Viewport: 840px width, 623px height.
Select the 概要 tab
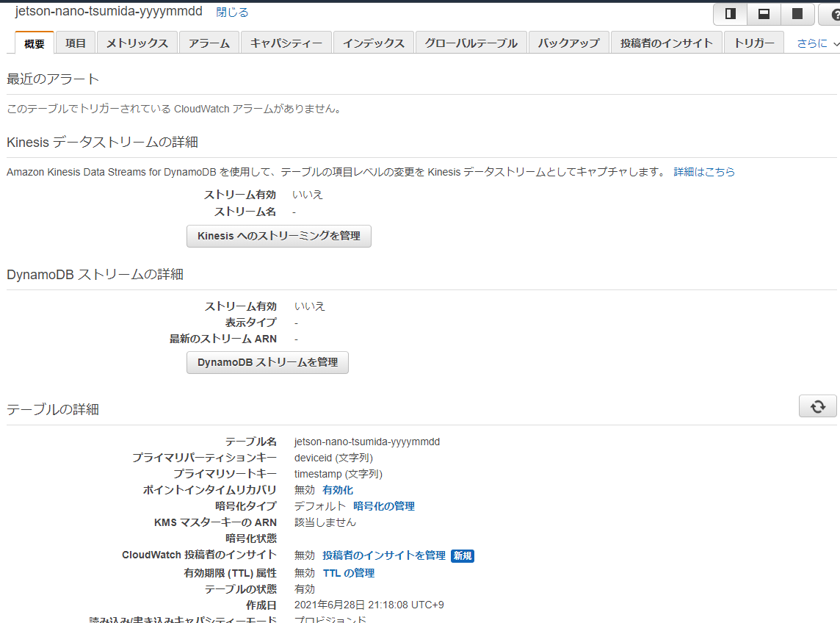35,43
